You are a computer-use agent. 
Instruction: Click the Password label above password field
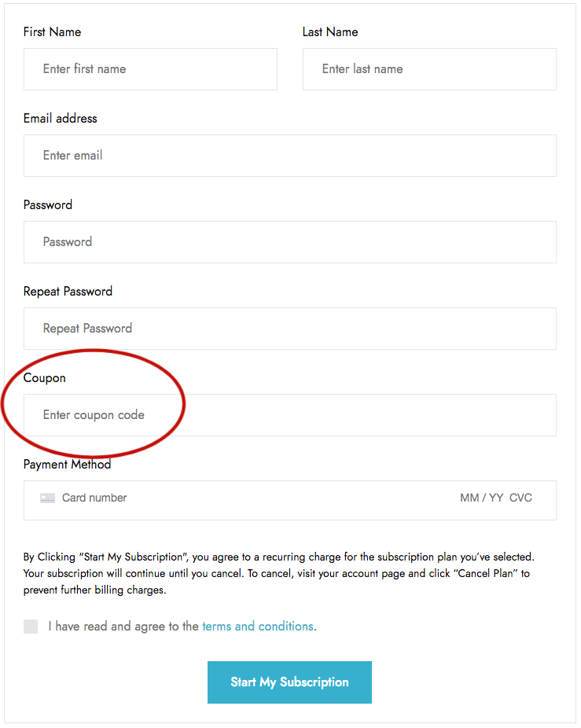click(48, 204)
